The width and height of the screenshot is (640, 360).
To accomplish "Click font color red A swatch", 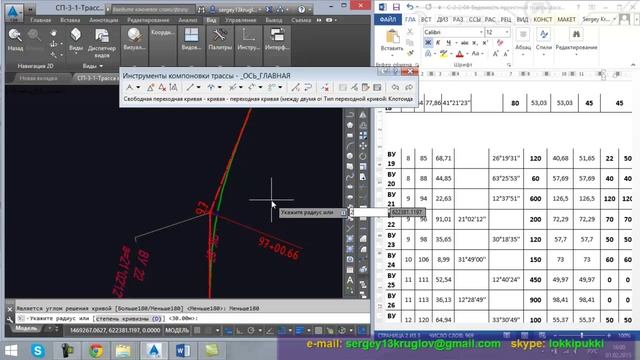I will [x=459, y=53].
